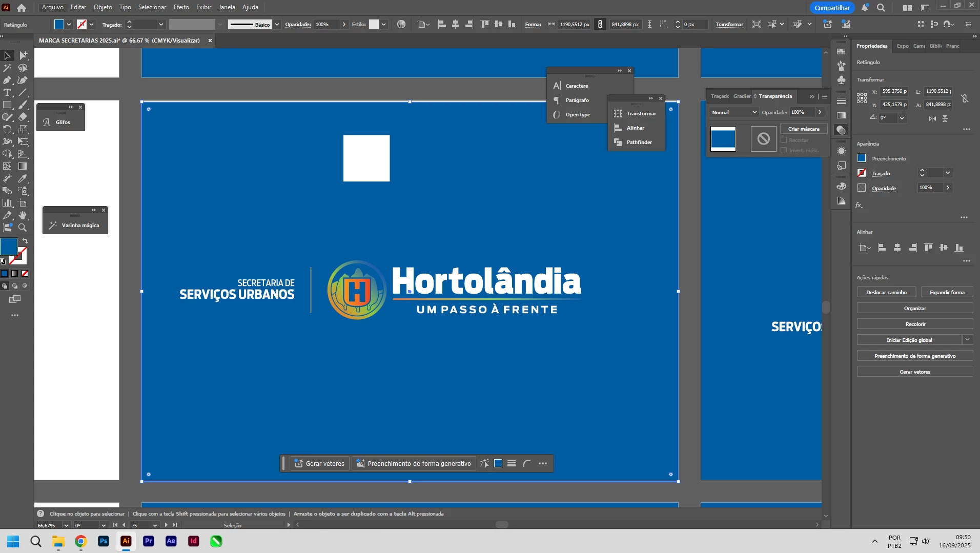This screenshot has height=553, width=980.
Task: Open the Home screen icon
Action: [22, 8]
